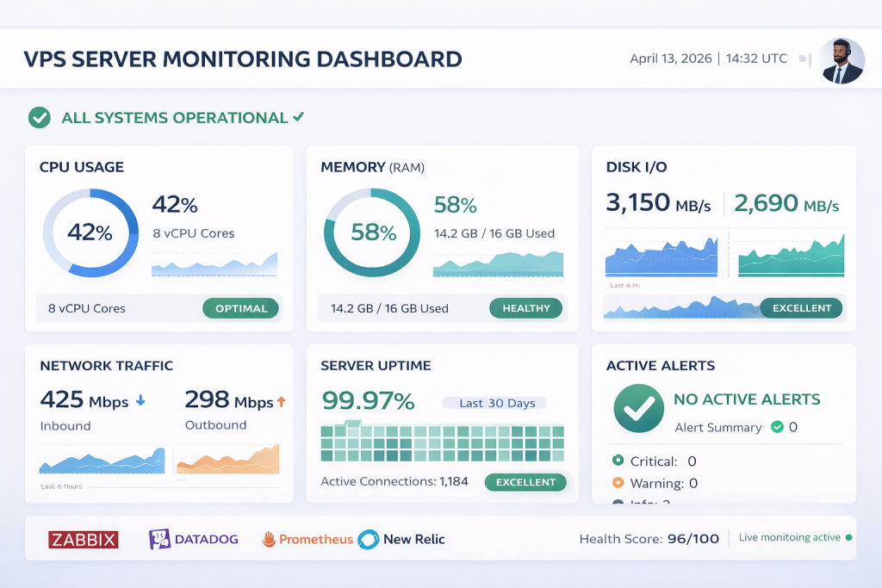The width and height of the screenshot is (882, 588).
Task: Click the green disk write chart
Action: tap(792, 256)
